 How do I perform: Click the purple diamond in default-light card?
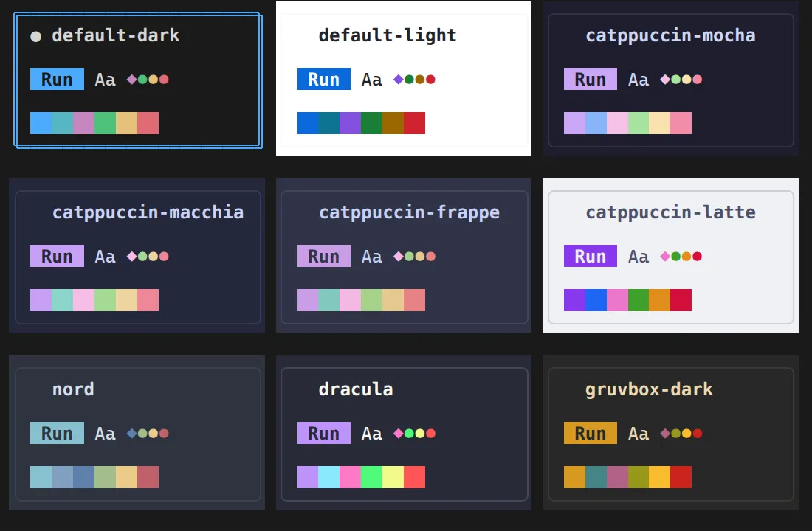(398, 79)
